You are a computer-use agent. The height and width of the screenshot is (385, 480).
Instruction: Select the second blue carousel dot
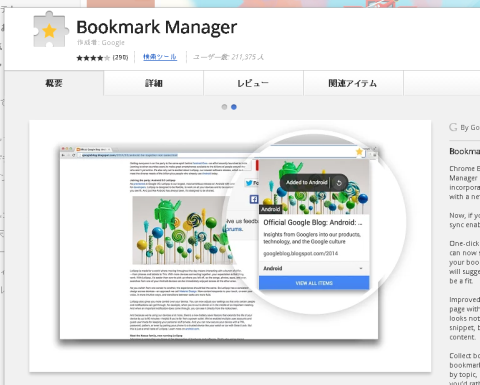pyautogui.click(x=234, y=107)
